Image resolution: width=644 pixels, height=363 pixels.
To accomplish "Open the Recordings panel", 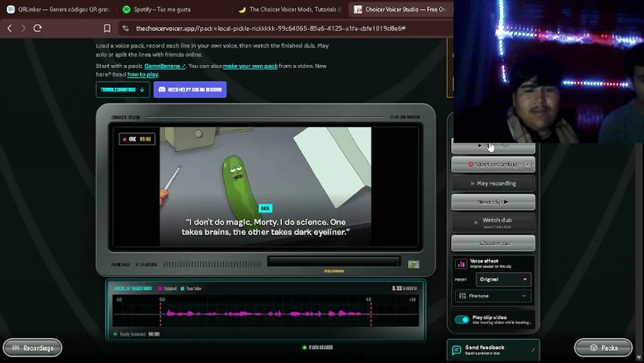I will pyautogui.click(x=32, y=348).
